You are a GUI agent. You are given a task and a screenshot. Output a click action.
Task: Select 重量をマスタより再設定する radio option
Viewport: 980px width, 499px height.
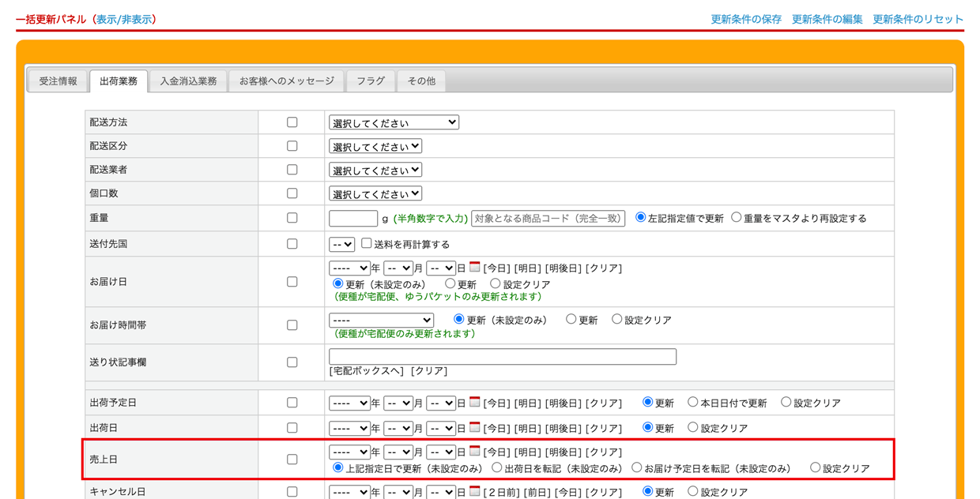[x=736, y=217]
